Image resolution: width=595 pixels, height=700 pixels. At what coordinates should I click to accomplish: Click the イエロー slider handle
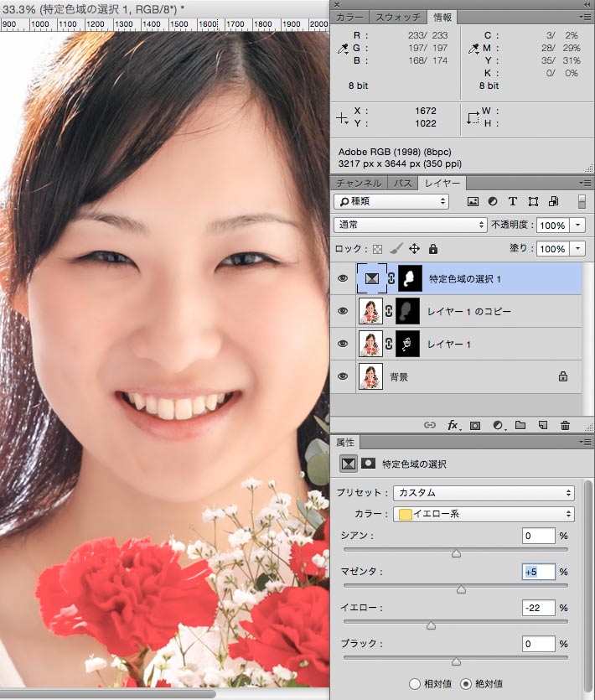pos(431,625)
